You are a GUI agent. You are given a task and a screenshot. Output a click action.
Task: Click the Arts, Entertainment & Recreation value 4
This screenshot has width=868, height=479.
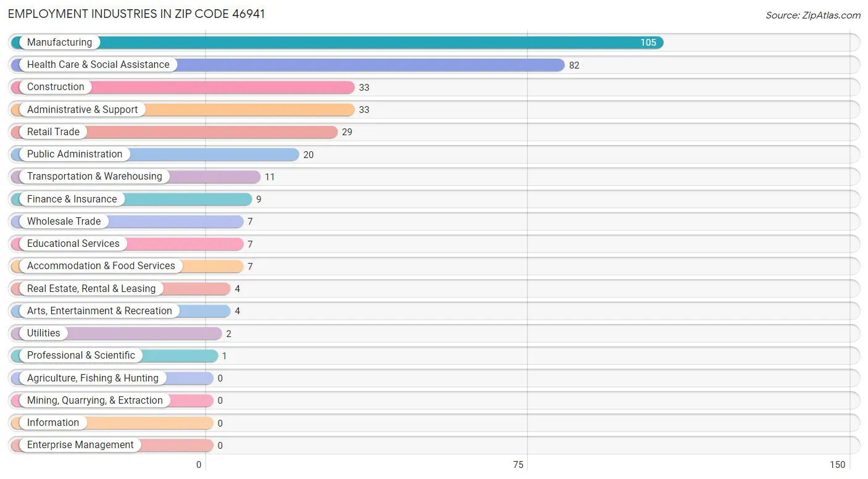[x=237, y=311]
